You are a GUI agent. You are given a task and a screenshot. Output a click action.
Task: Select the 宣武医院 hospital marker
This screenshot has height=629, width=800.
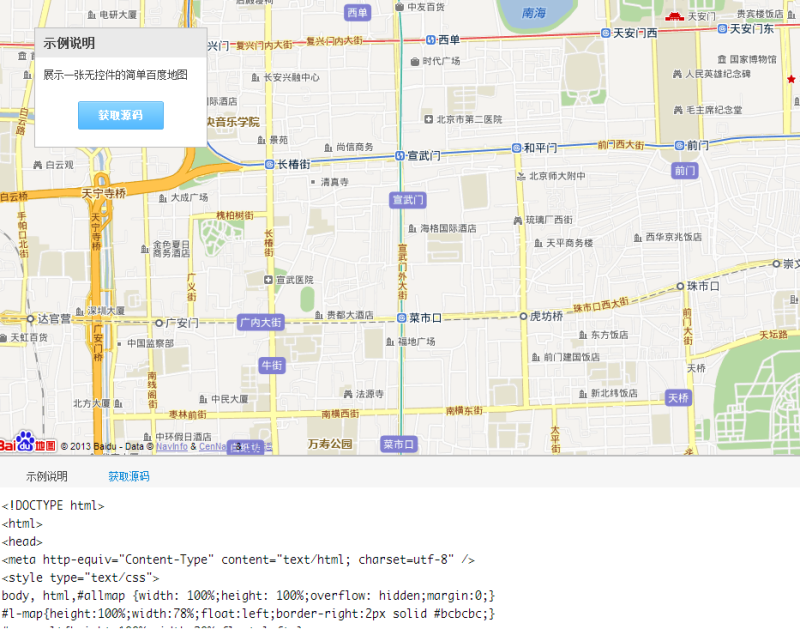[x=268, y=280]
